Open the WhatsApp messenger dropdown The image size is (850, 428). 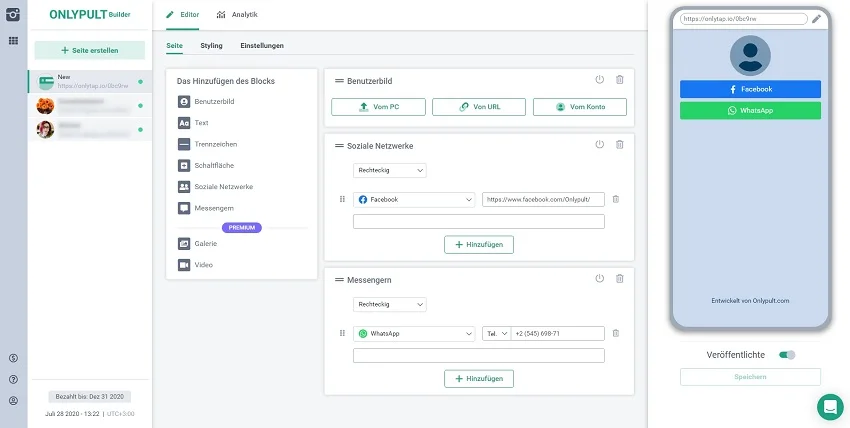[x=414, y=333]
